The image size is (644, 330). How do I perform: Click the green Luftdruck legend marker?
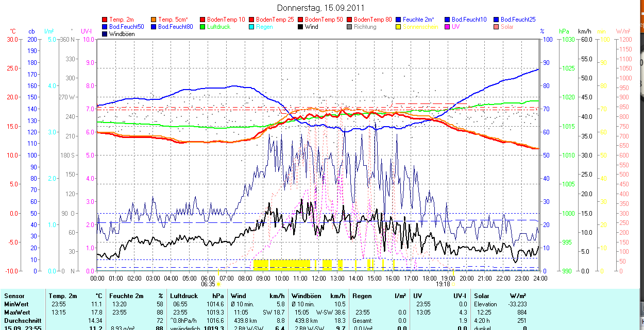203,27
